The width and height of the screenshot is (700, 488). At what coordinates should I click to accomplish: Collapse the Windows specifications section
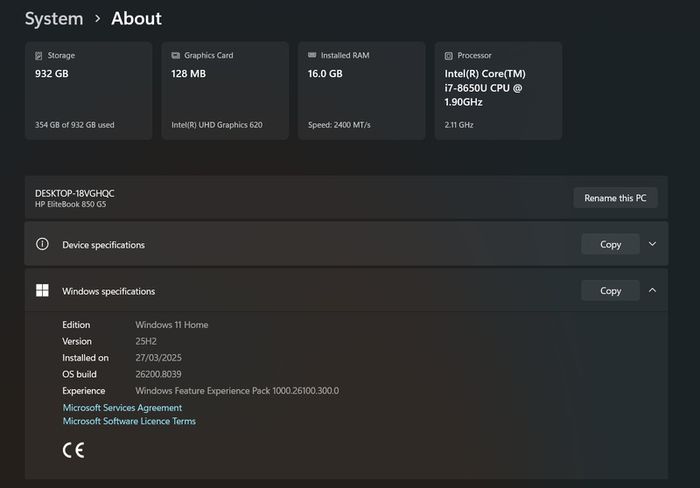click(x=652, y=290)
